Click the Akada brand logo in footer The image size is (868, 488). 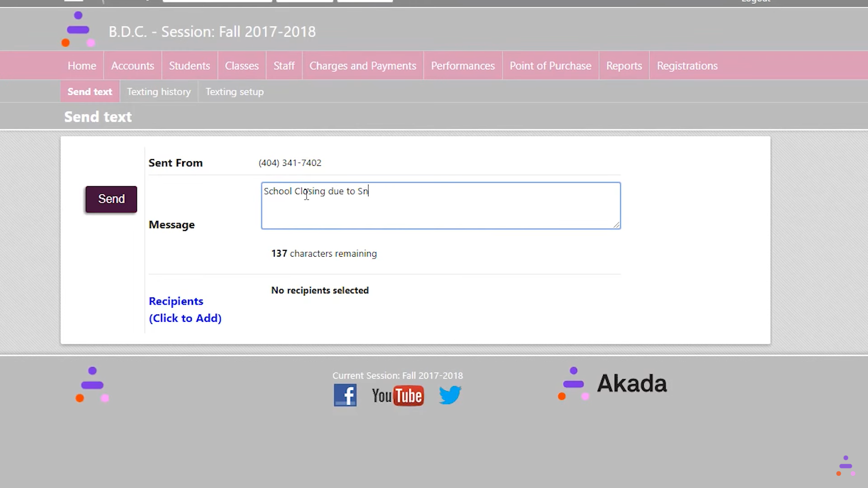[x=613, y=384]
